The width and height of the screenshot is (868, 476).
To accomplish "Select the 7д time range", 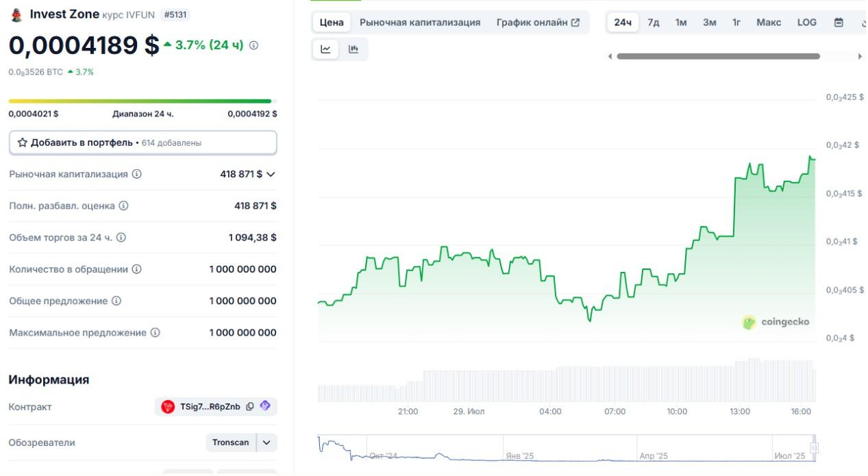I will (x=654, y=23).
